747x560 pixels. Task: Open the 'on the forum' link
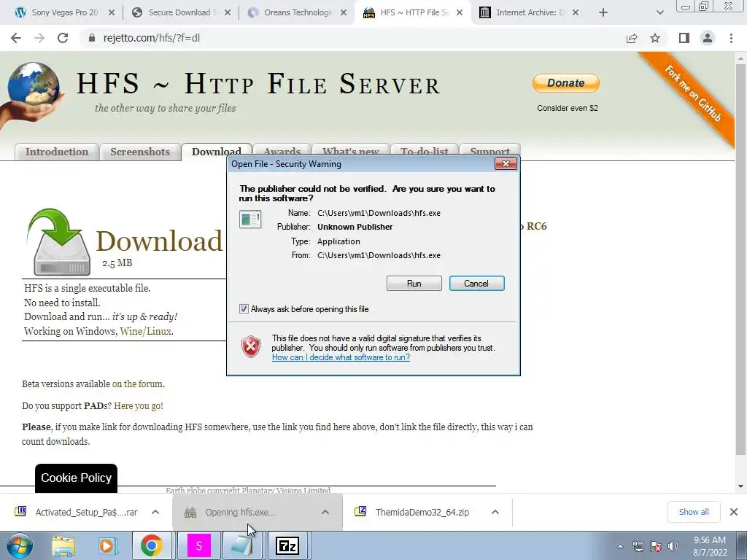pos(137,384)
